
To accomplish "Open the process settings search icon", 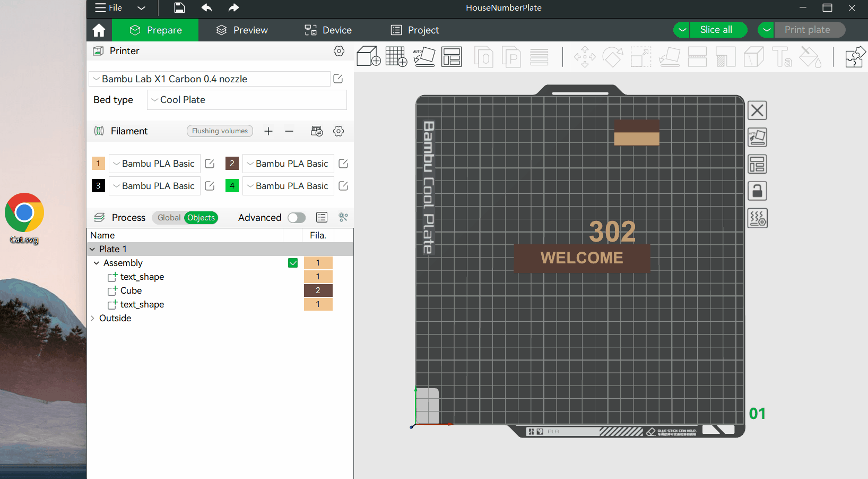I will (343, 217).
